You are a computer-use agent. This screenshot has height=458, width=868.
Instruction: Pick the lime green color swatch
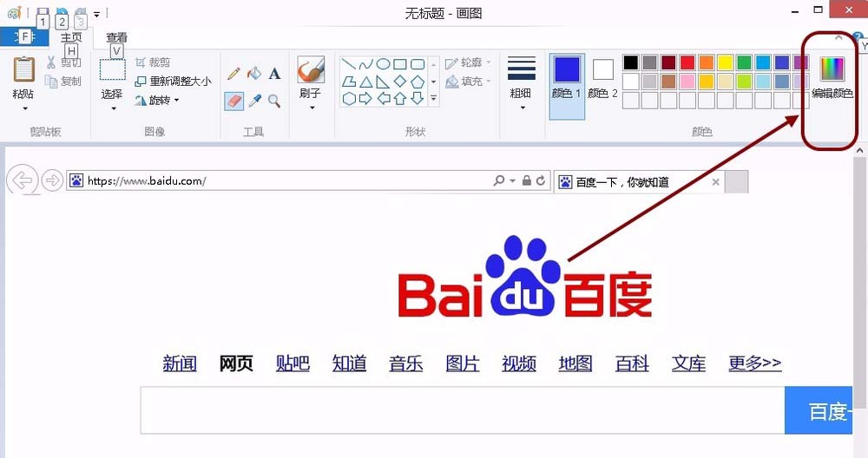(744, 82)
